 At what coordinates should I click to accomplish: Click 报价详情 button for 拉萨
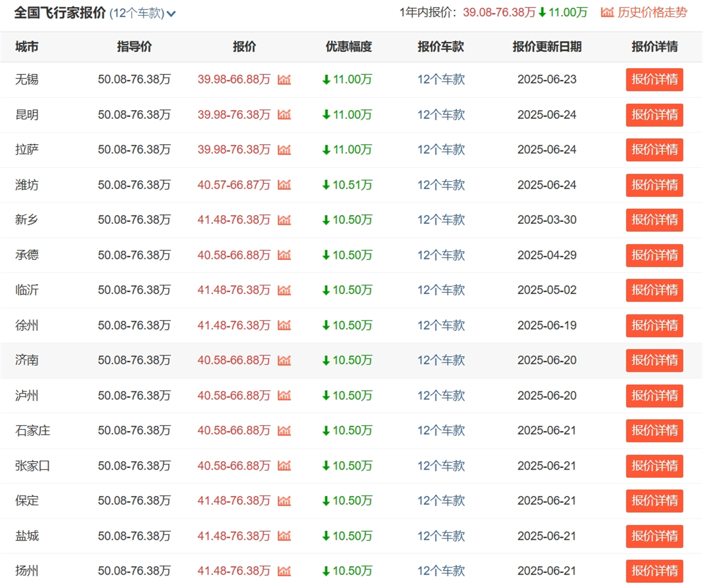click(654, 150)
